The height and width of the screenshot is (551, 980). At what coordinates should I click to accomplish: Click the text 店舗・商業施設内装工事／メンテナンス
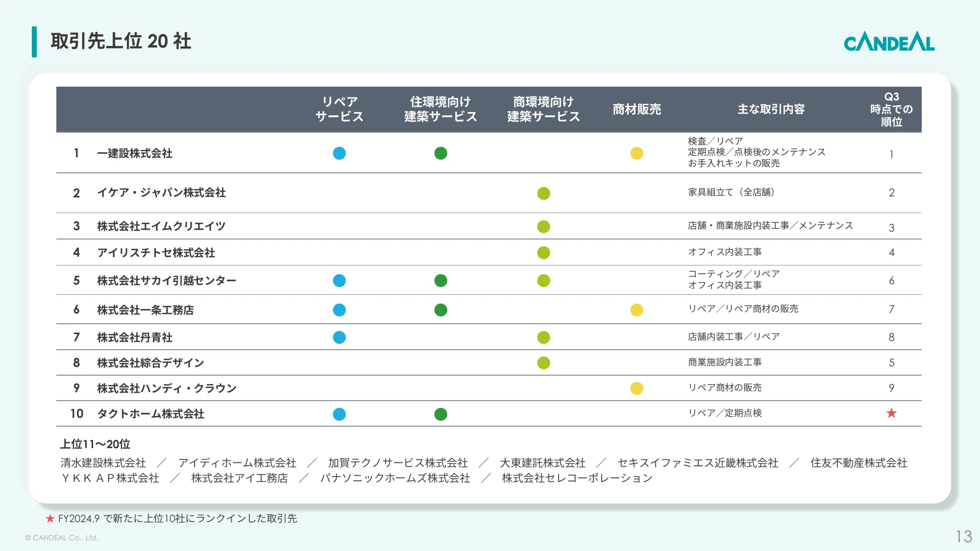coord(770,225)
